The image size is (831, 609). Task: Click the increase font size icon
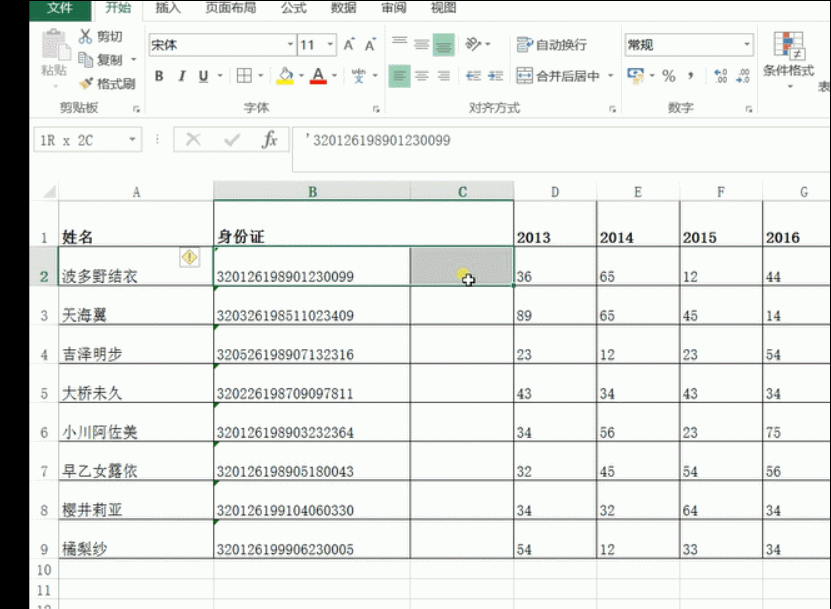349,45
